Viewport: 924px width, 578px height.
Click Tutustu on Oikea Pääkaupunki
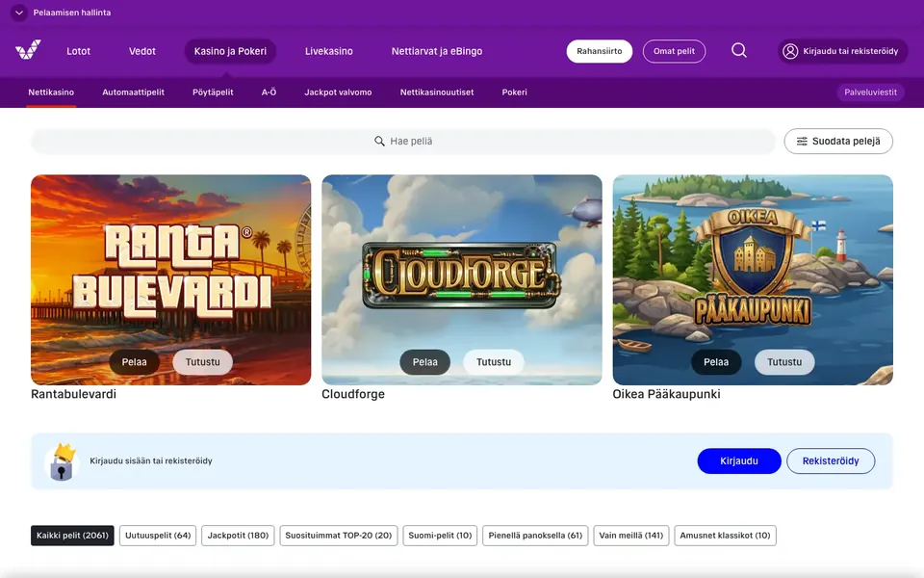(784, 362)
